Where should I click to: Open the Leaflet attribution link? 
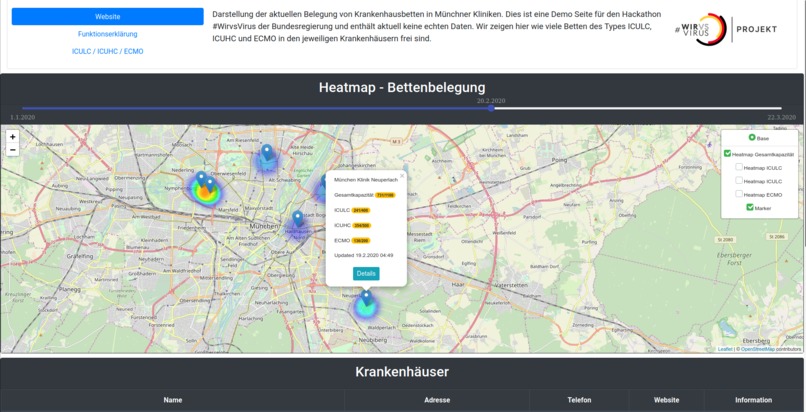click(725, 349)
